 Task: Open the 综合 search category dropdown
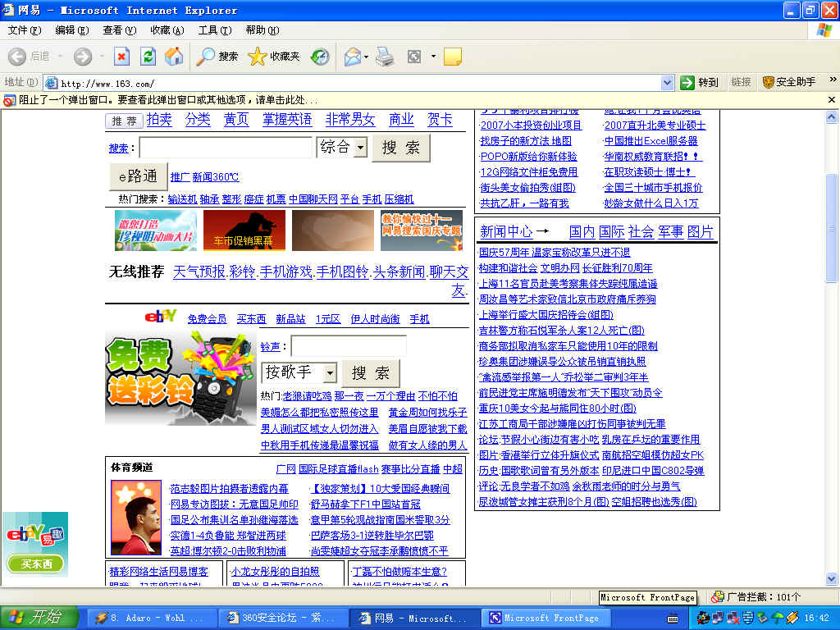pos(361,148)
